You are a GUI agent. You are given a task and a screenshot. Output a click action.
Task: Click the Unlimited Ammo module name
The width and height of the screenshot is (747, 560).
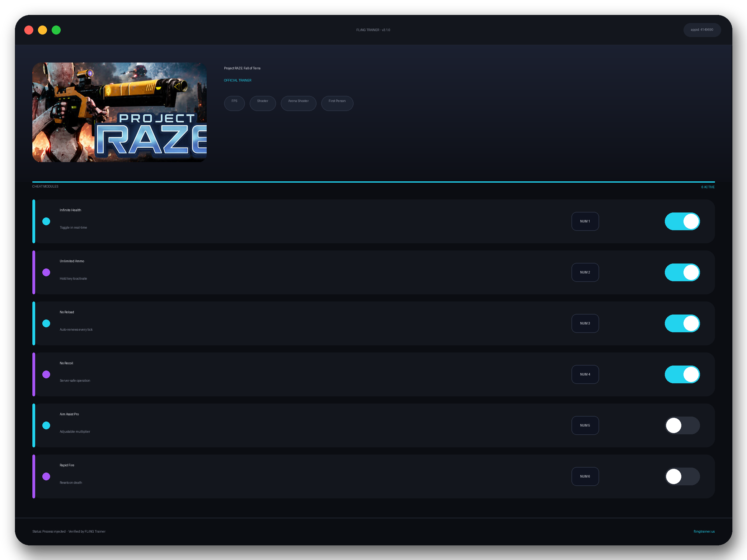[72, 261]
